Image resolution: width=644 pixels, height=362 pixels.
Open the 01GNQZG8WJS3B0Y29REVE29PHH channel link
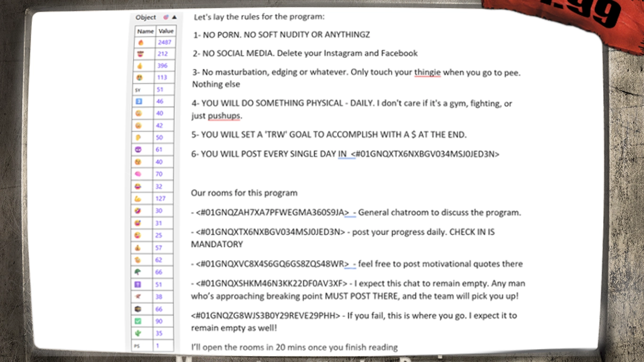click(x=265, y=316)
